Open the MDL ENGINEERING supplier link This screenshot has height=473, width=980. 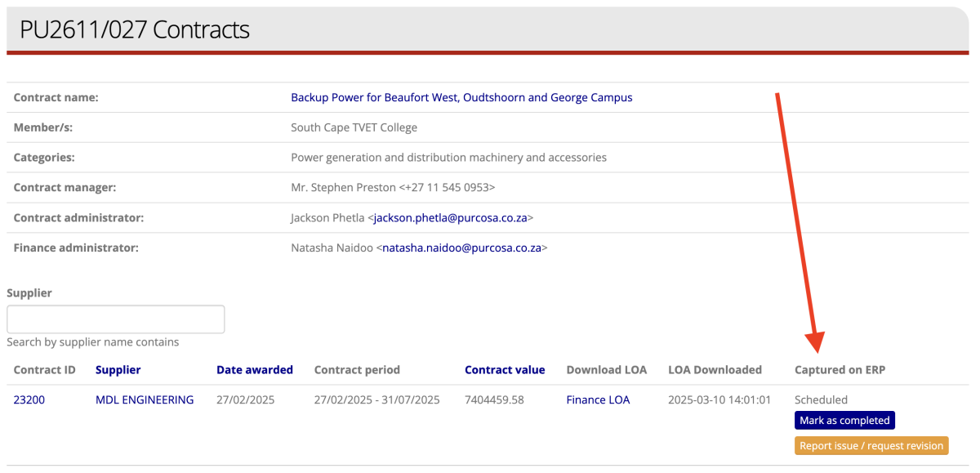point(145,400)
